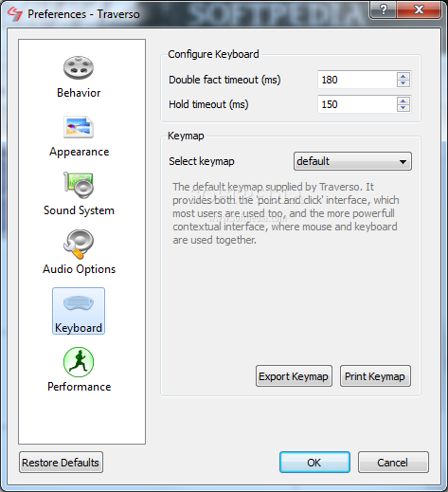Image resolution: width=448 pixels, height=492 pixels.
Task: Decrease the Double fact timeout value
Action: coord(403,83)
